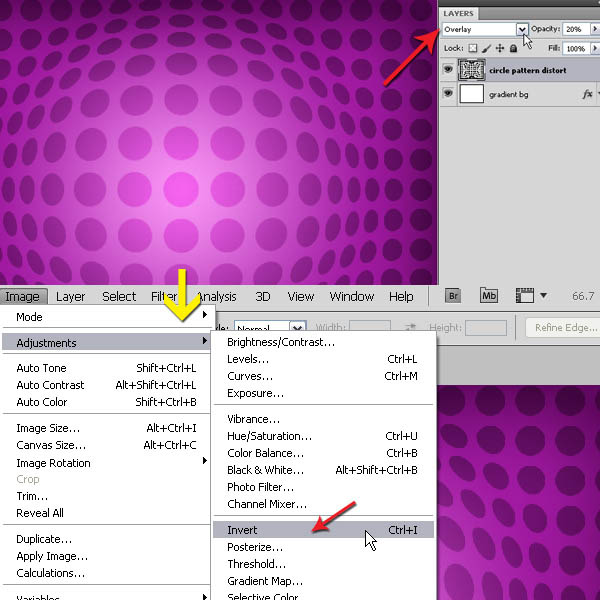Image resolution: width=600 pixels, height=600 pixels.
Task: Launch Mini Bridge with the Mb icon
Action: (489, 296)
